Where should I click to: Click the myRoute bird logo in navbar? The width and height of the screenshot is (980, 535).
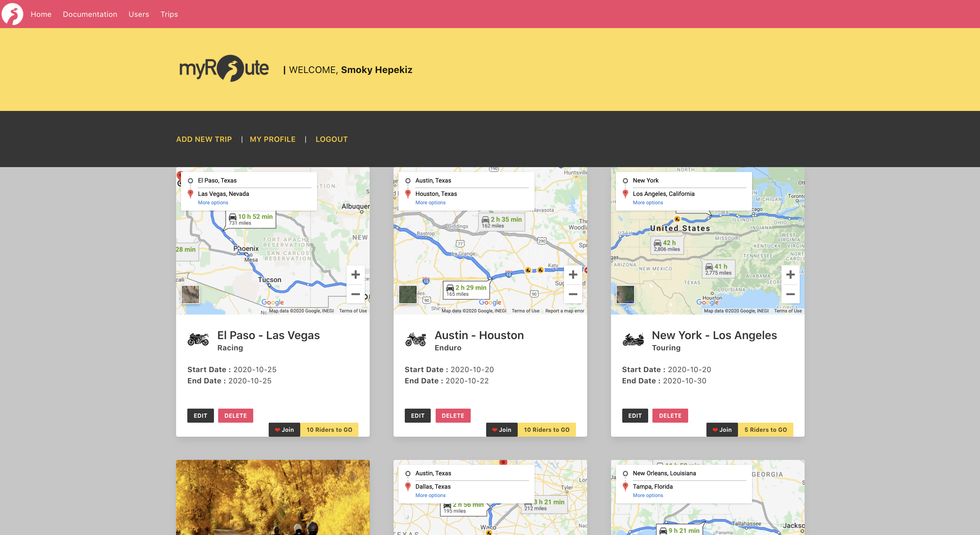12,14
